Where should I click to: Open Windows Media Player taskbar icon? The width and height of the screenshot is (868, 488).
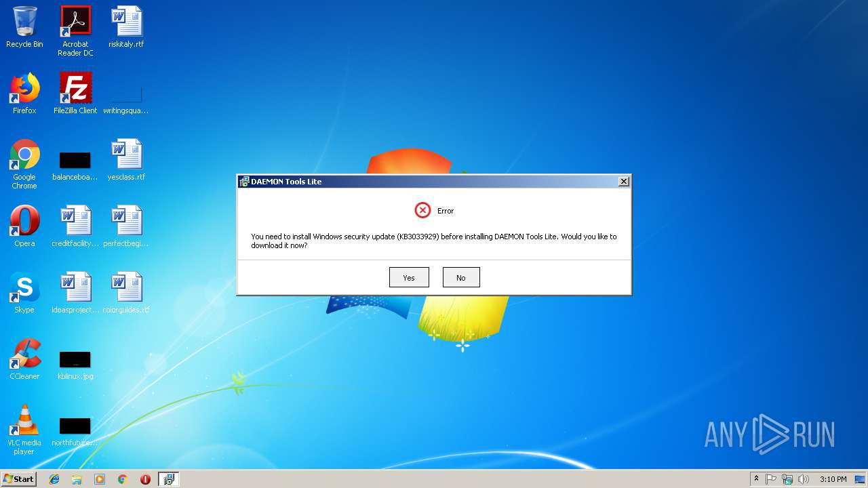(x=100, y=479)
